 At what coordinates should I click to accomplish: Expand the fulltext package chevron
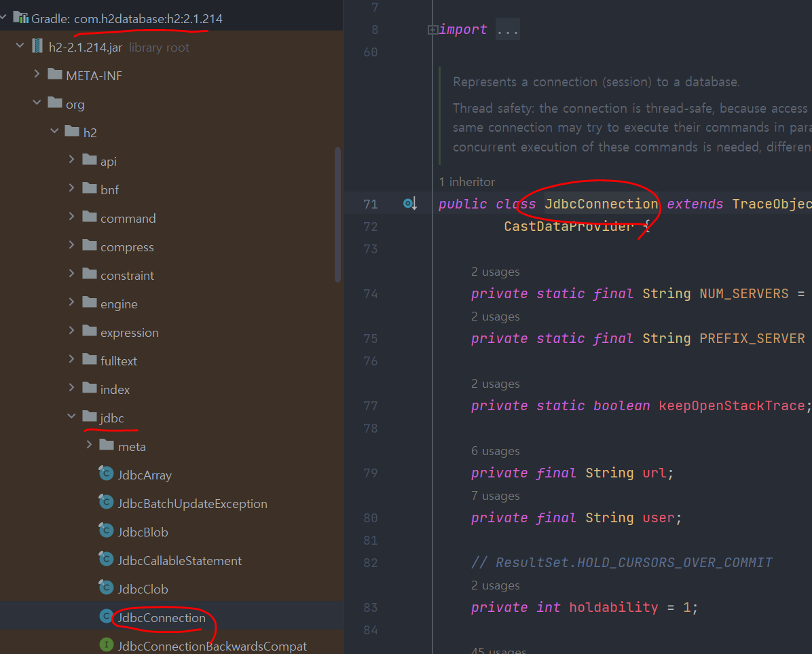tap(71, 359)
